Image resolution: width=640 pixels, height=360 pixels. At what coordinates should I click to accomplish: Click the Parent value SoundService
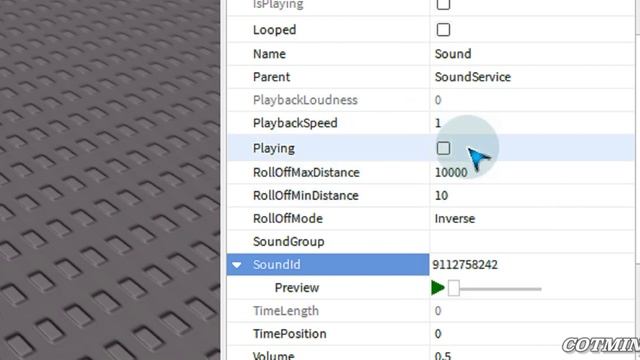coord(473,77)
